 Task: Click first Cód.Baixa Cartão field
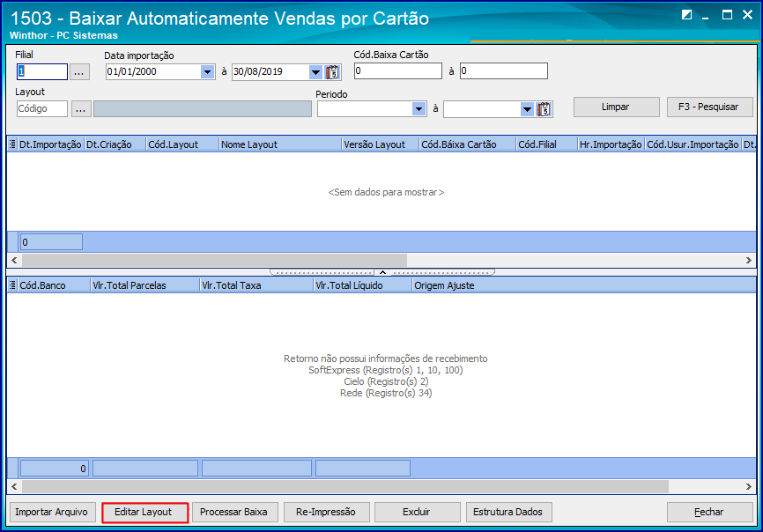398,71
